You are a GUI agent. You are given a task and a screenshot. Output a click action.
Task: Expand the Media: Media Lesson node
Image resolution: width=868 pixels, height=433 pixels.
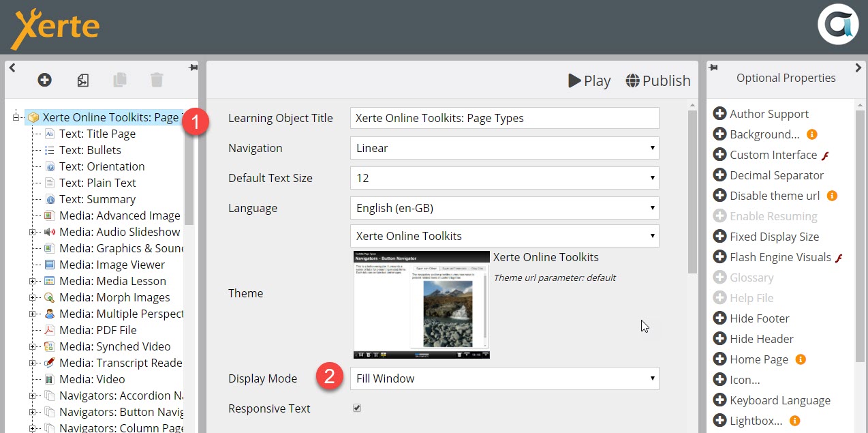click(32, 281)
